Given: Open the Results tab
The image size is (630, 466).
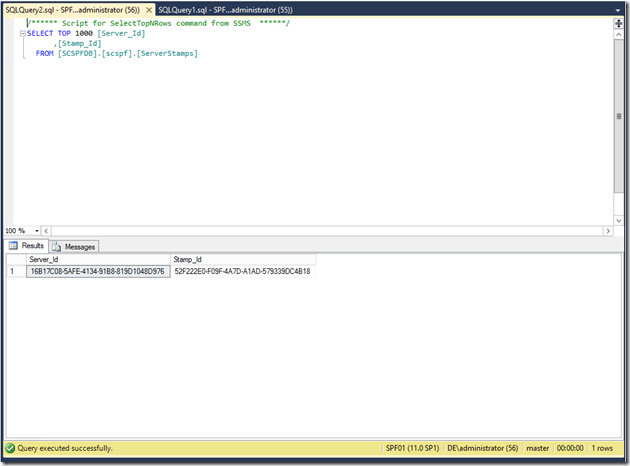Looking at the screenshot, I should click(33, 245).
